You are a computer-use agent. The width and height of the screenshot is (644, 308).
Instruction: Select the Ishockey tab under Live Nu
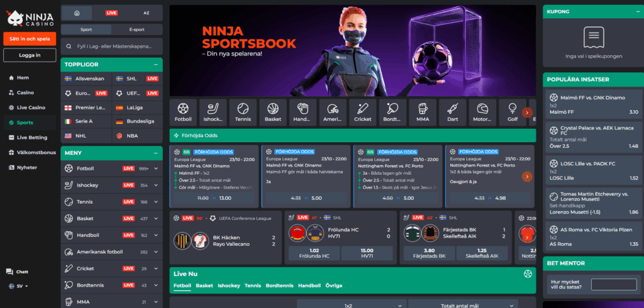229,285
